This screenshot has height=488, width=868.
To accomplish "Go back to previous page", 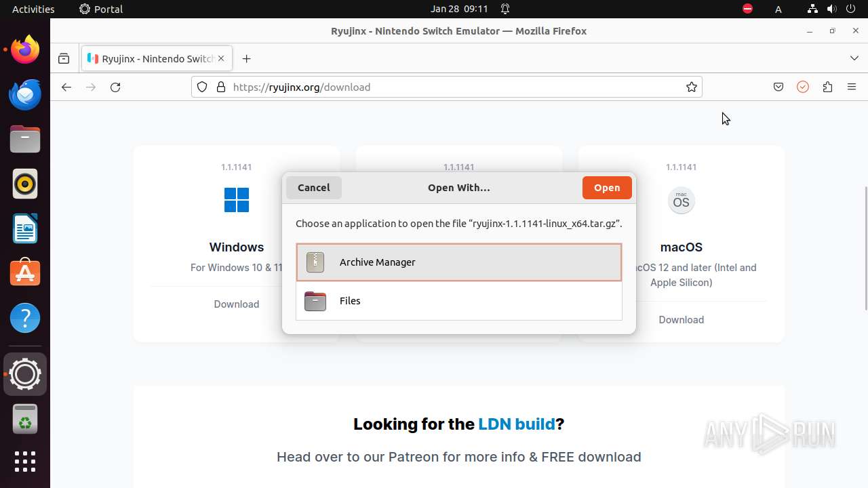I will [x=66, y=87].
